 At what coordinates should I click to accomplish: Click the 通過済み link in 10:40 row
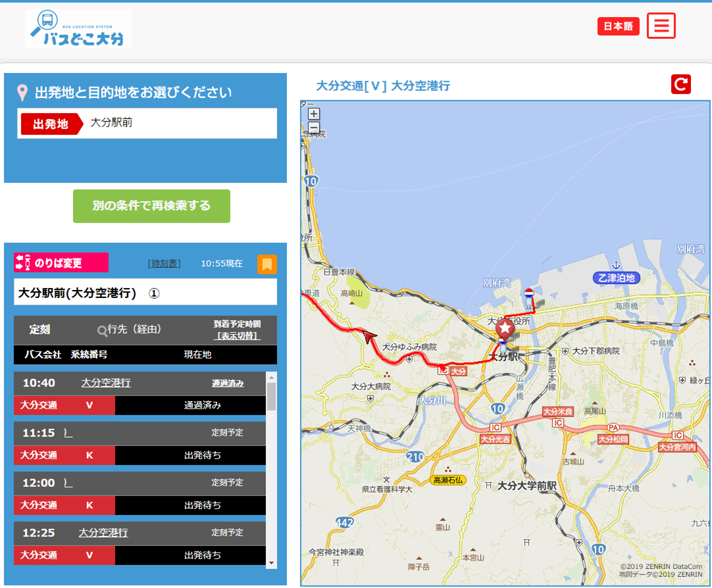[x=228, y=383]
